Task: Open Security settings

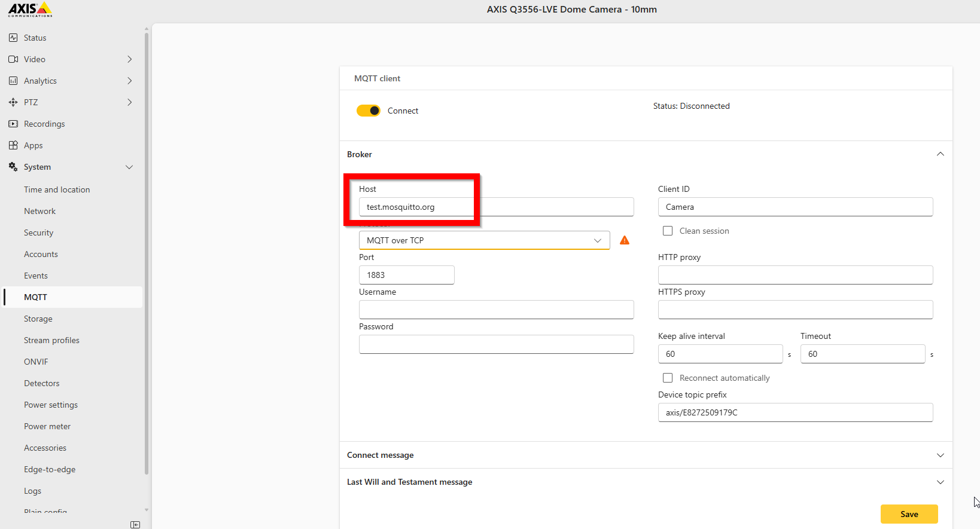Action: [39, 233]
